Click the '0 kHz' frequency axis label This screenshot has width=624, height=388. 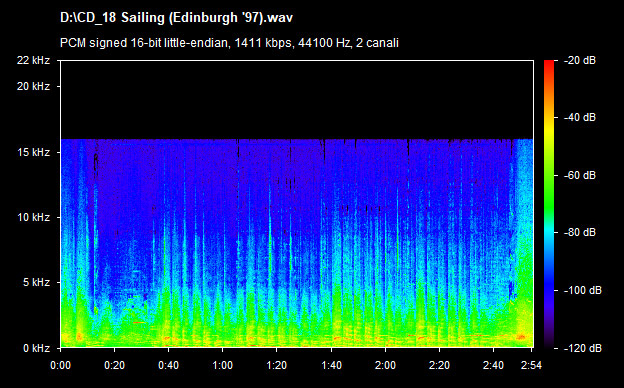[36, 349]
